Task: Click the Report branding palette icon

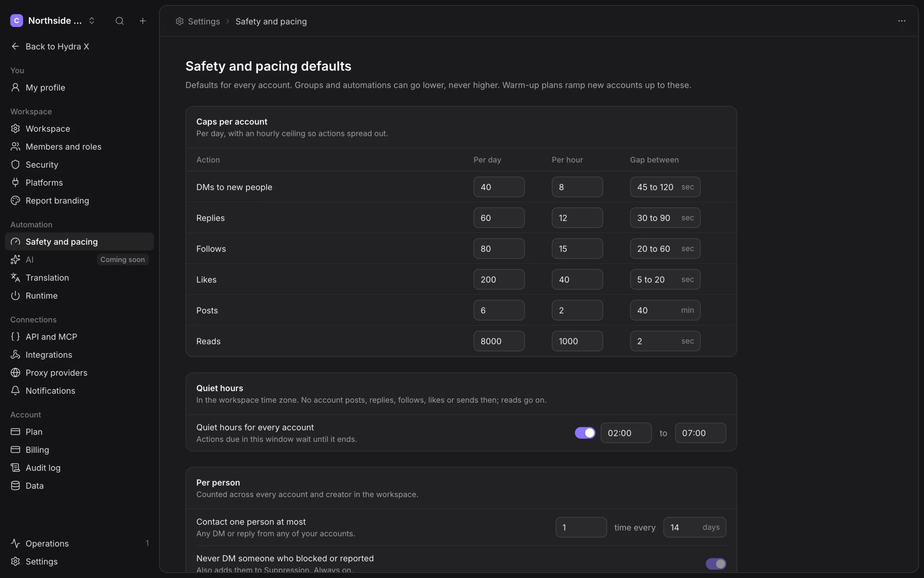Action: tap(15, 200)
